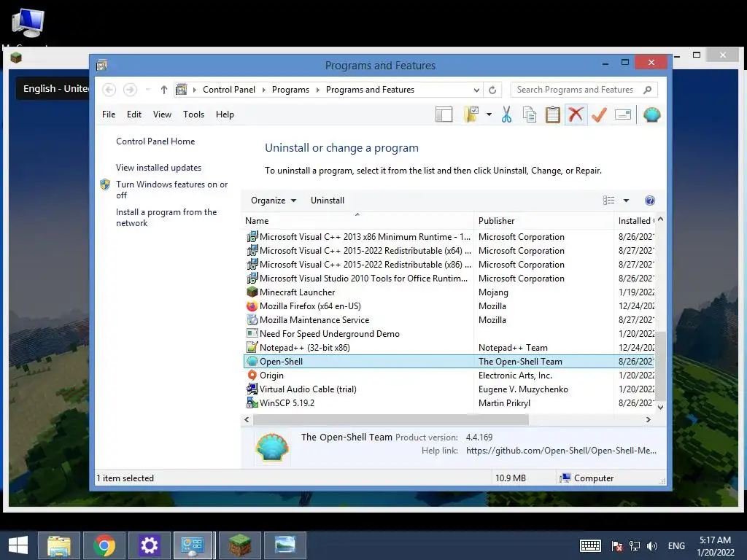Open Chrome from the taskbar

pos(104,545)
